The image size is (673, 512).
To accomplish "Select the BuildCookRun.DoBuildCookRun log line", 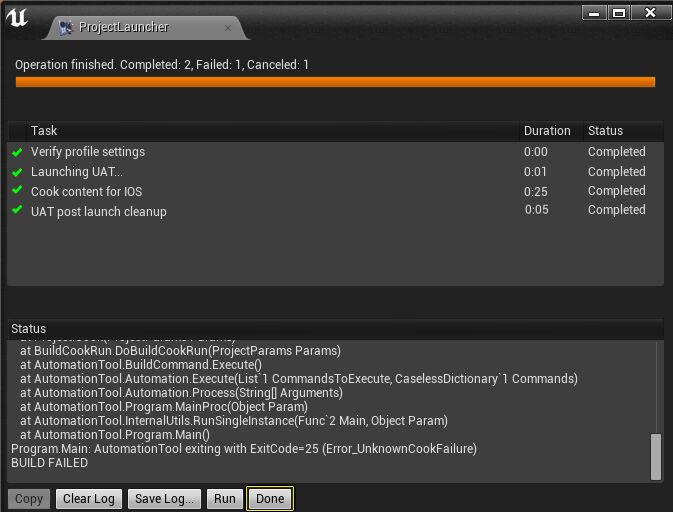I will tap(180, 351).
